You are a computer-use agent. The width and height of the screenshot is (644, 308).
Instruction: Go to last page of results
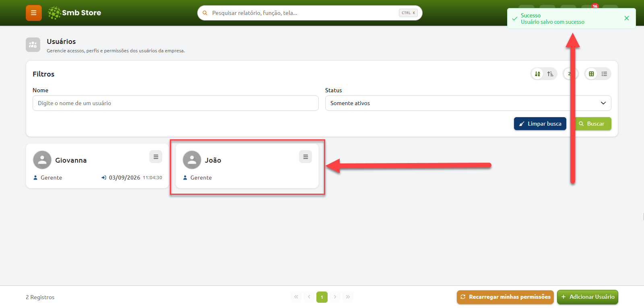[348, 297]
